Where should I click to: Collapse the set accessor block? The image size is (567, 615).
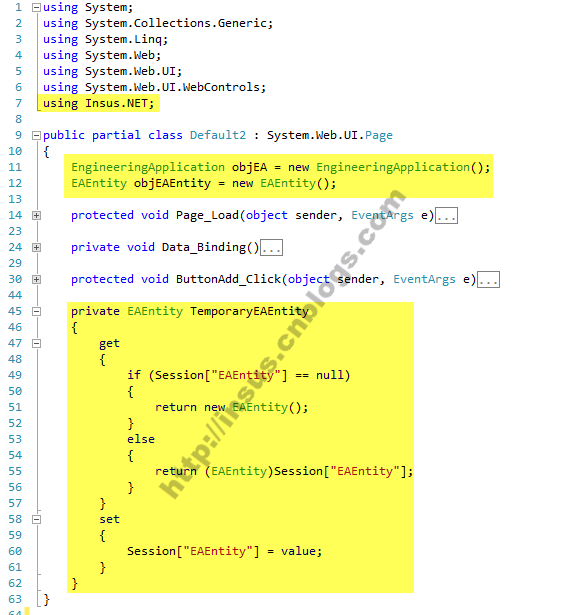tap(36, 520)
